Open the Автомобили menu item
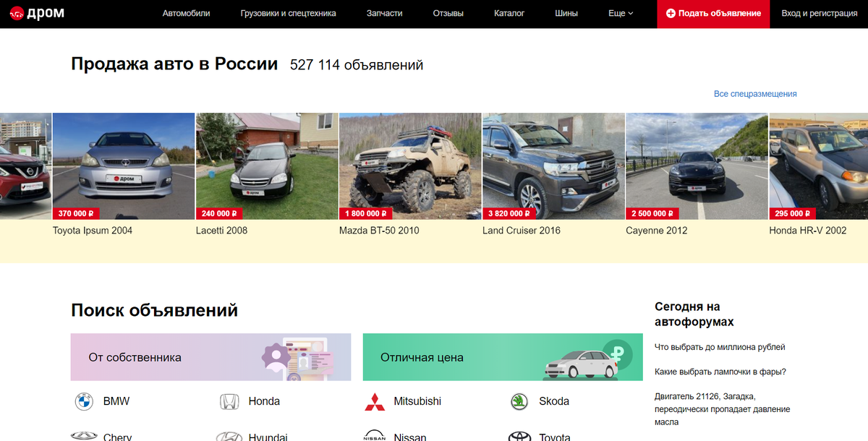Viewport: 868px width, 441px height. click(x=186, y=14)
